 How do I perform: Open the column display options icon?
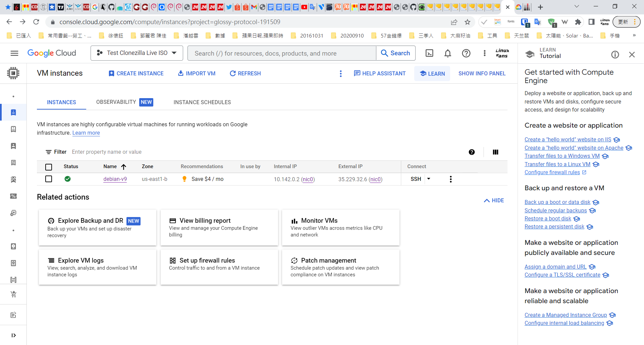[495, 152]
